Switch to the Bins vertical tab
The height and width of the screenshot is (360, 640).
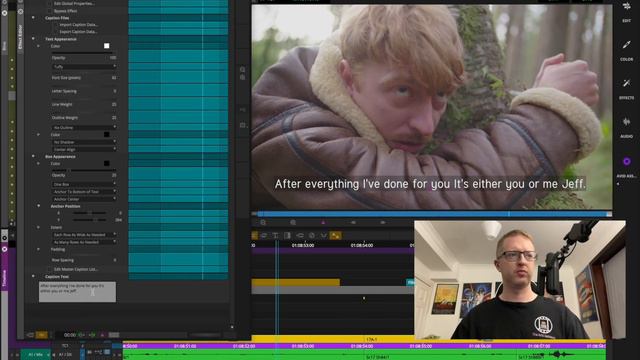[4, 46]
